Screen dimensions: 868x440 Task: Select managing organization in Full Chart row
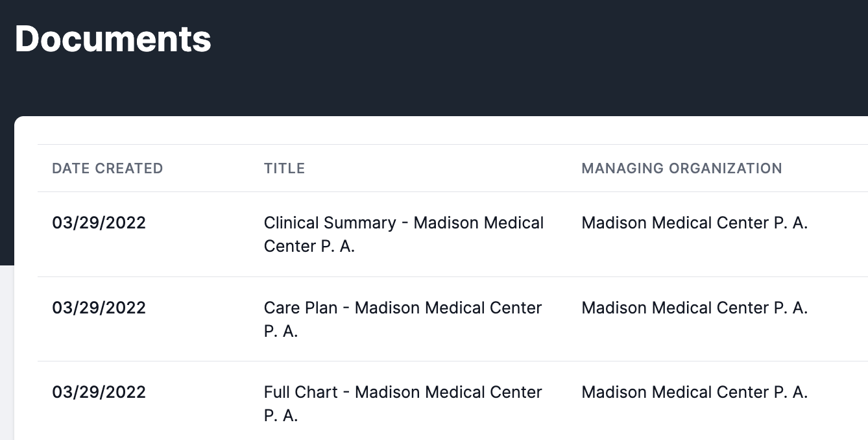pos(694,393)
